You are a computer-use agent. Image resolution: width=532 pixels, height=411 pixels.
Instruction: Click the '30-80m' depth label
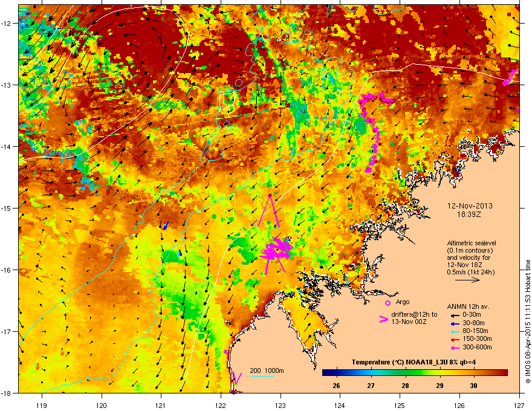(x=473, y=323)
